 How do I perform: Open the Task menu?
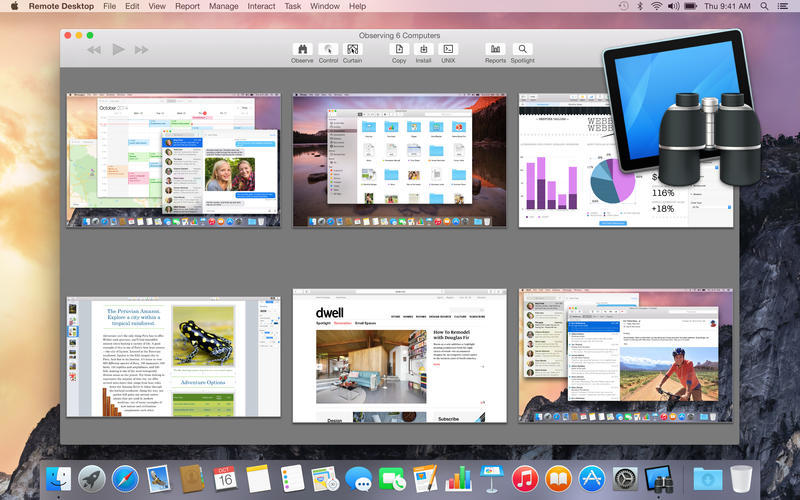click(293, 6)
